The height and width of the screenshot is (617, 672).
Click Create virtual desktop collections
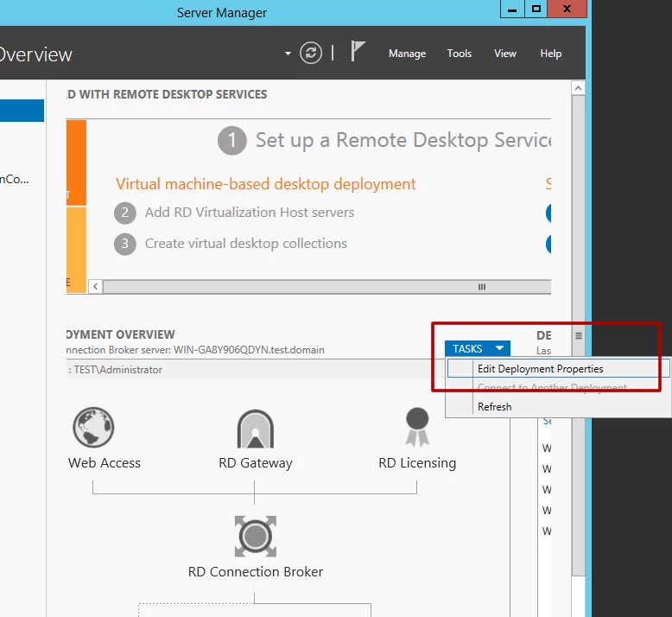click(x=245, y=244)
